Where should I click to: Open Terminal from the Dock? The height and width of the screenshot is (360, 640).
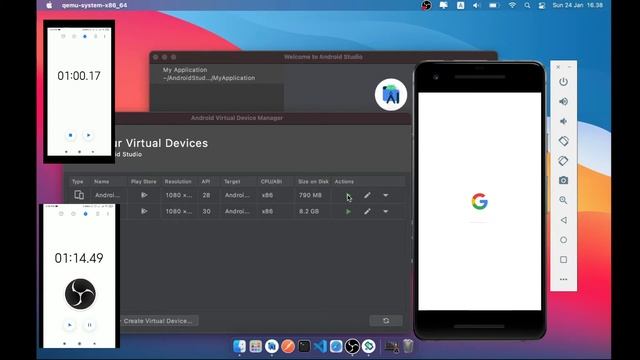[x=304, y=346]
